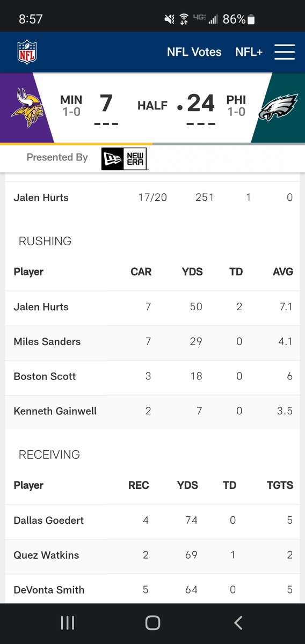Select Jalen Hurts in the rushing table
Viewport: 305px width, 644px height.
tap(152, 307)
